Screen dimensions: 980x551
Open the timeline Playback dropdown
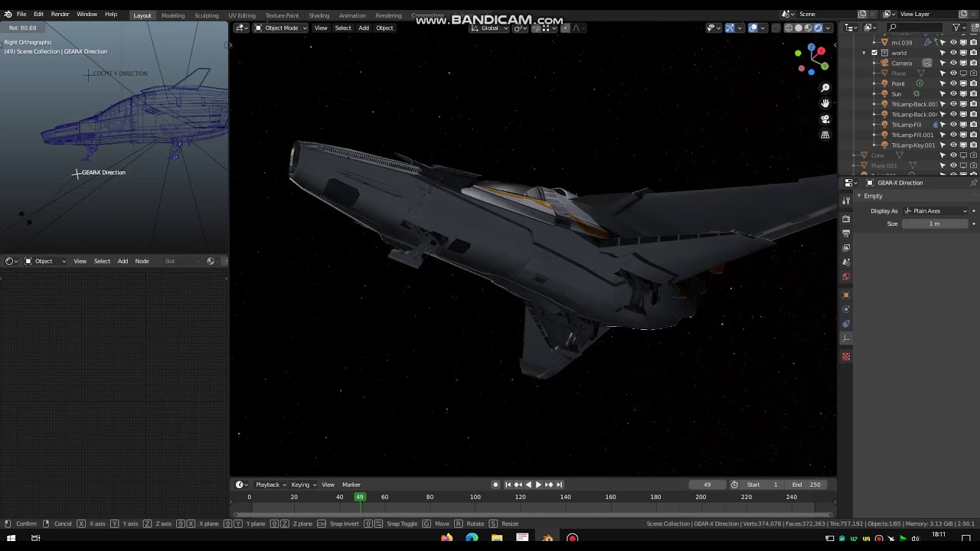click(270, 484)
